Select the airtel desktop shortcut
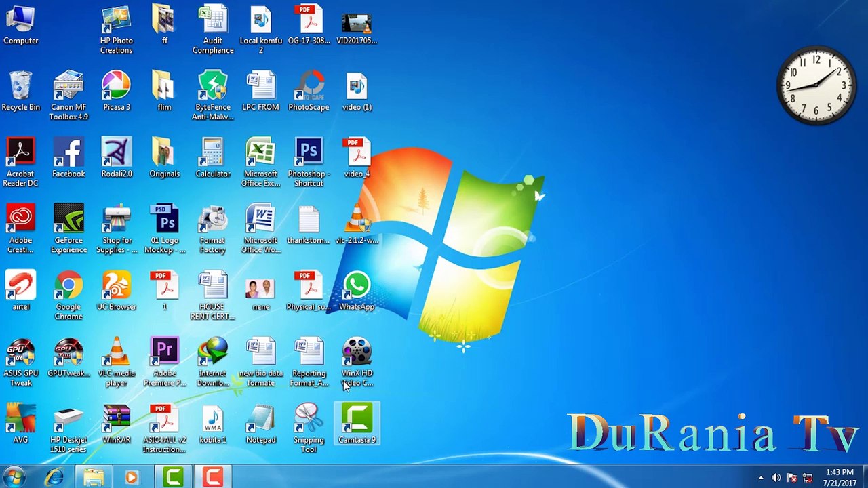 20,291
